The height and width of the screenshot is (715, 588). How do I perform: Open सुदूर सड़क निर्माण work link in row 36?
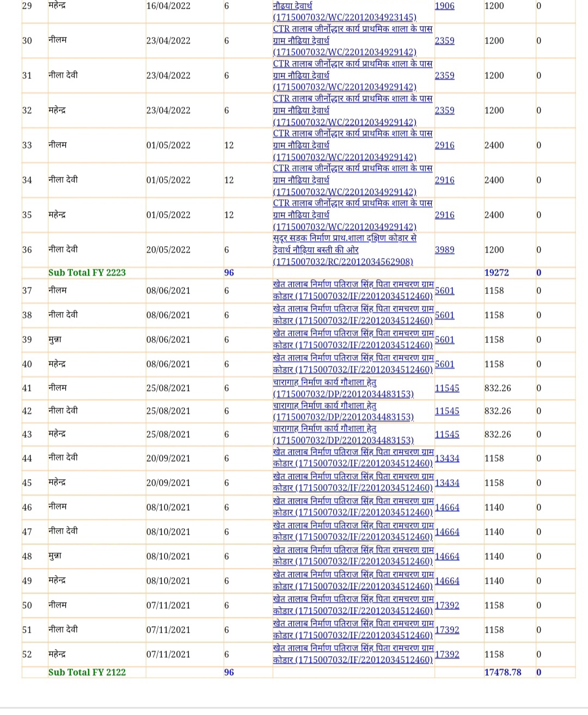tap(344, 249)
